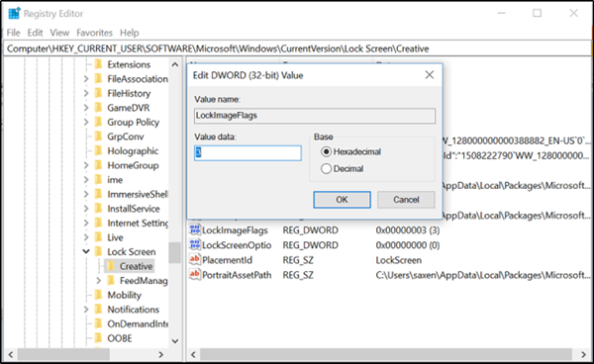Expand the GameDVR tree node
Screen dimensions: 594x364
(86, 108)
